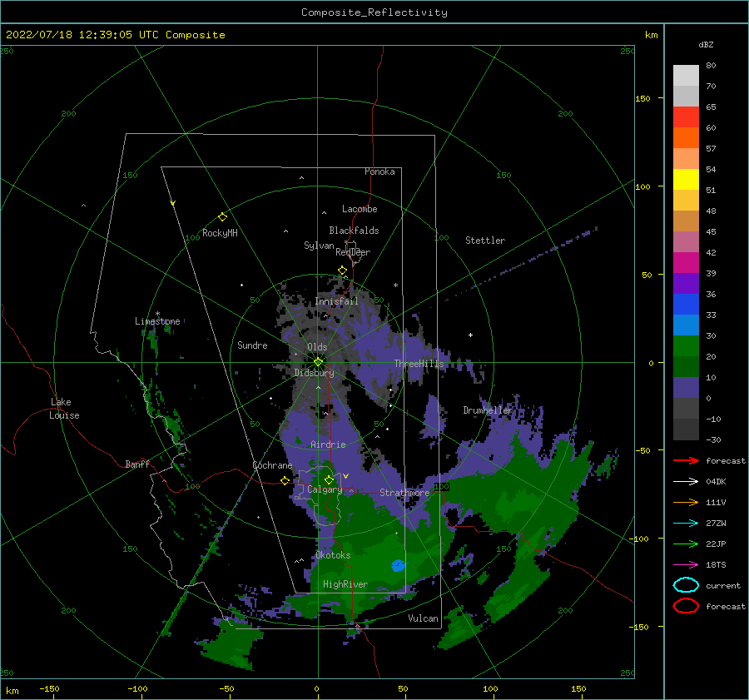This screenshot has height=700, width=749.
Task: Click the Didsbury label
Action: pyautogui.click(x=315, y=373)
